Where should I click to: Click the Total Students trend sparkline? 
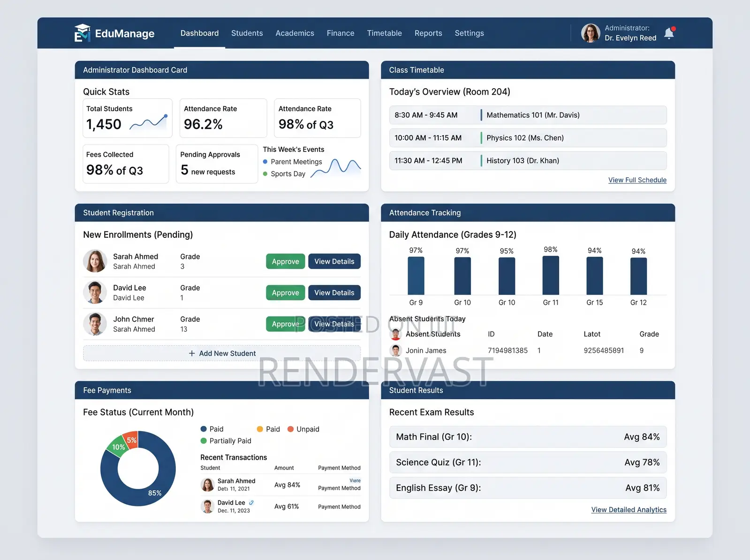149,122
